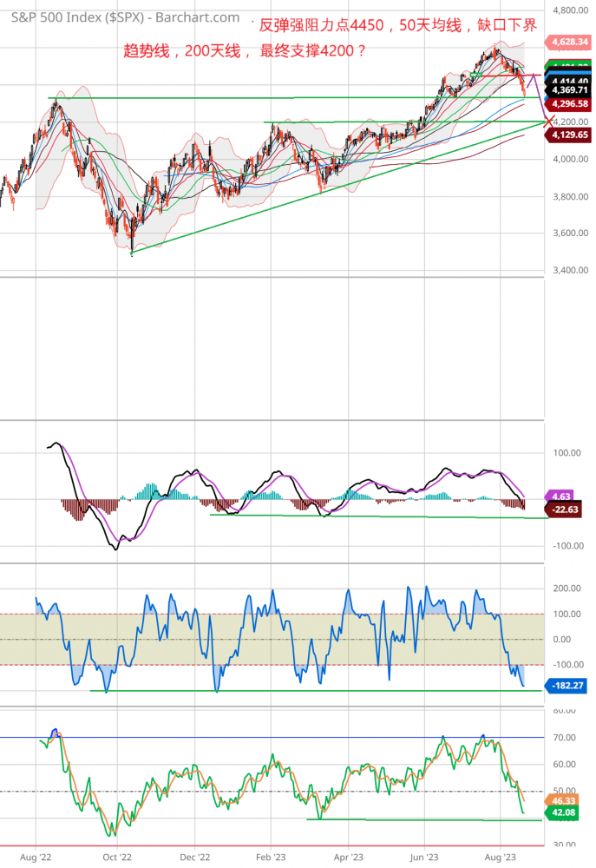This screenshot has width=596, height=868.
Task: Click the 4,200.00 price axis label
Action: coord(571,122)
